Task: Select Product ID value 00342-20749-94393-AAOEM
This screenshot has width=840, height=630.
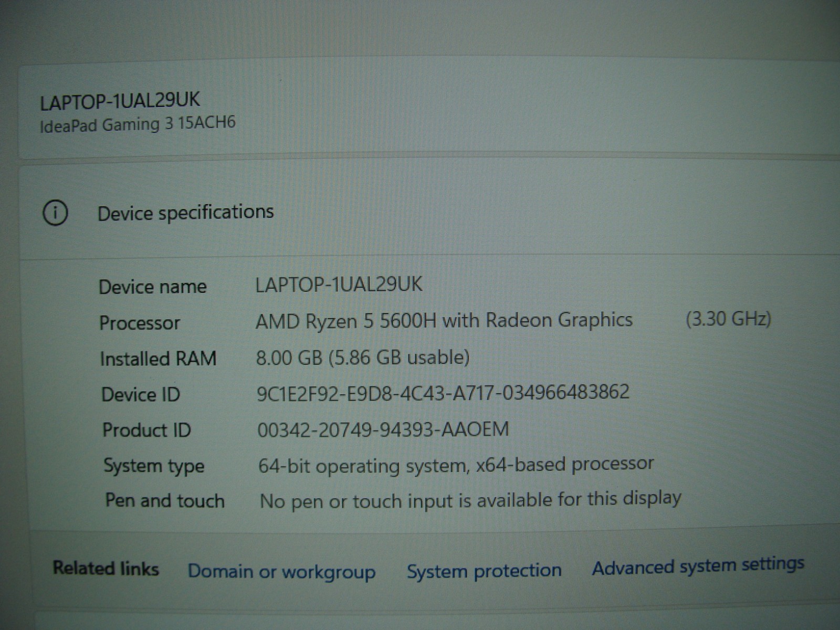Action: tap(383, 429)
